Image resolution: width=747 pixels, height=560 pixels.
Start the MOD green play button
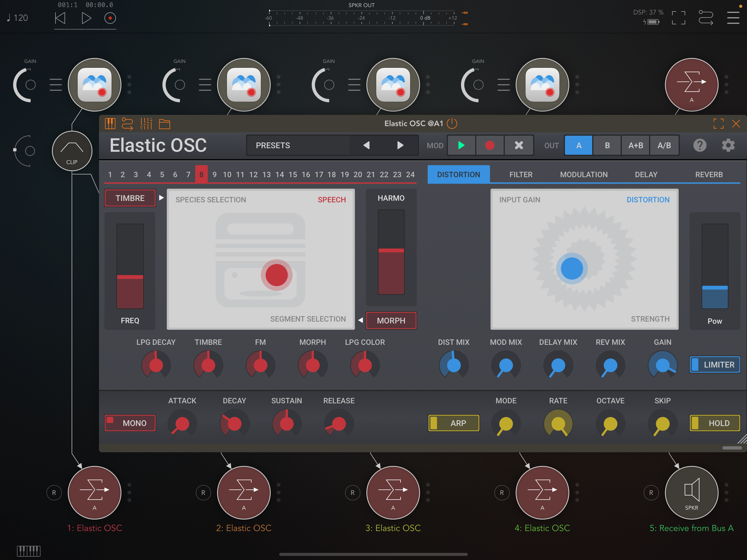tap(461, 145)
